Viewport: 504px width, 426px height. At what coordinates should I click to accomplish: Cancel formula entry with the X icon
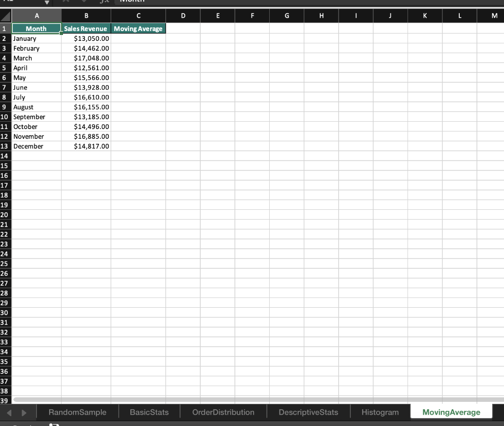65,1
